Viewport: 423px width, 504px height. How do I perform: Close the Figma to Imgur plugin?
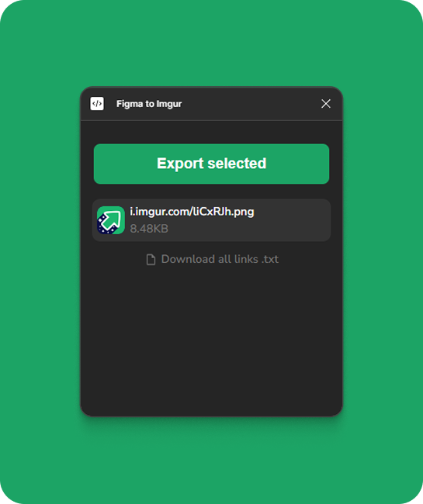325,103
